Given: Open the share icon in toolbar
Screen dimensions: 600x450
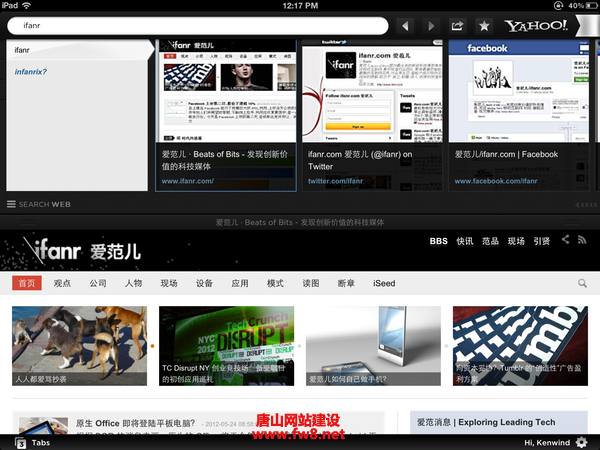Looking at the screenshot, I should click(457, 26).
